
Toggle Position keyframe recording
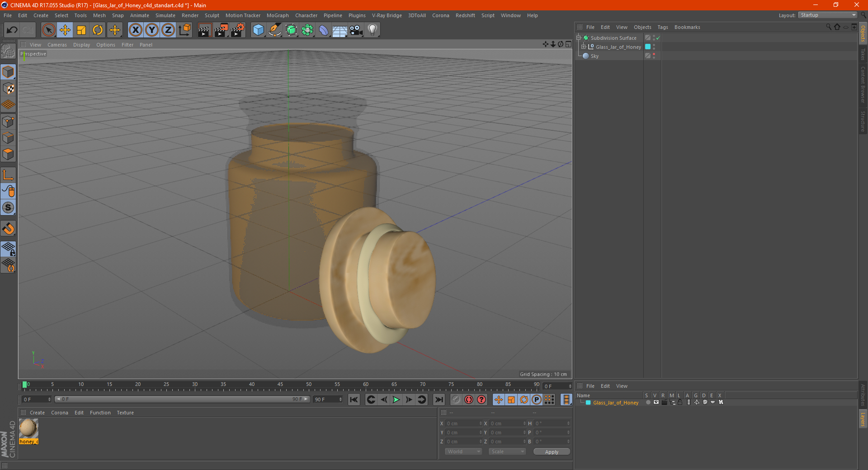point(498,399)
